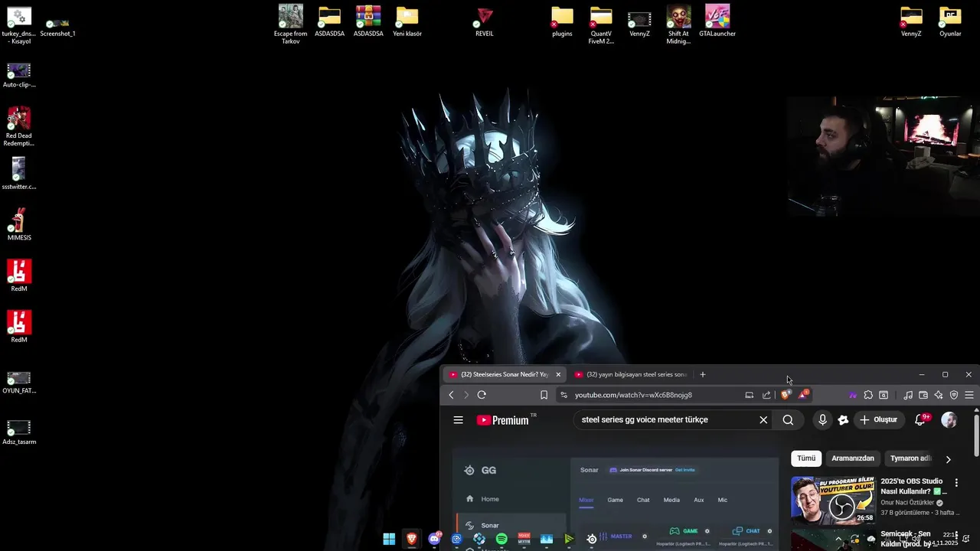Open Discord from the taskbar
Image resolution: width=980 pixels, height=551 pixels.
pyautogui.click(x=434, y=539)
